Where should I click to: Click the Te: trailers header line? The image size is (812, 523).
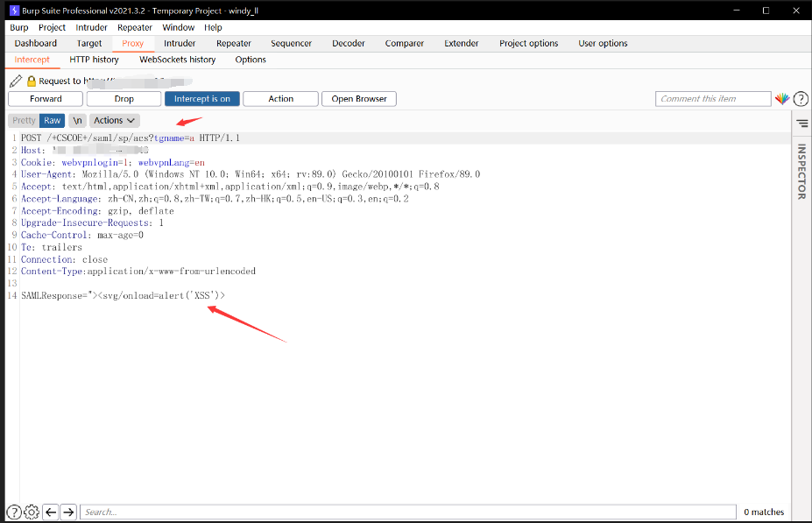pyautogui.click(x=52, y=248)
